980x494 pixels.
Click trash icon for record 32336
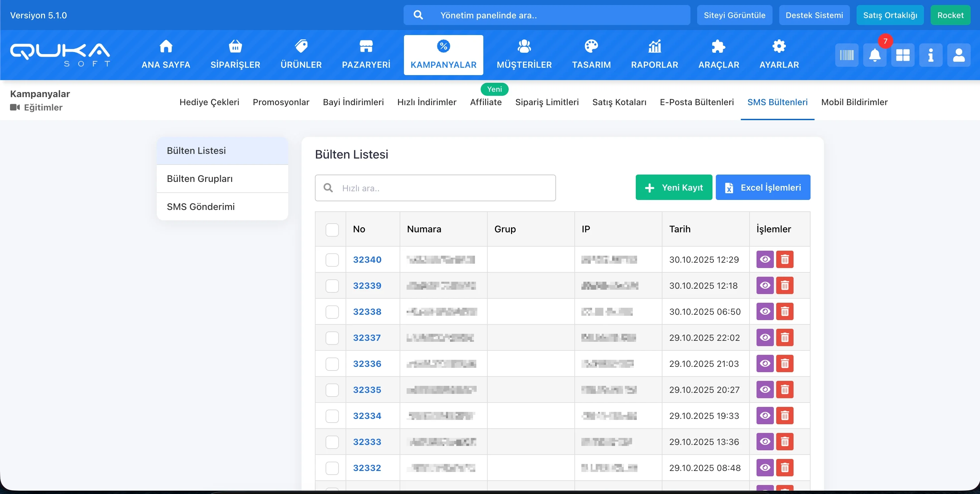pos(785,364)
